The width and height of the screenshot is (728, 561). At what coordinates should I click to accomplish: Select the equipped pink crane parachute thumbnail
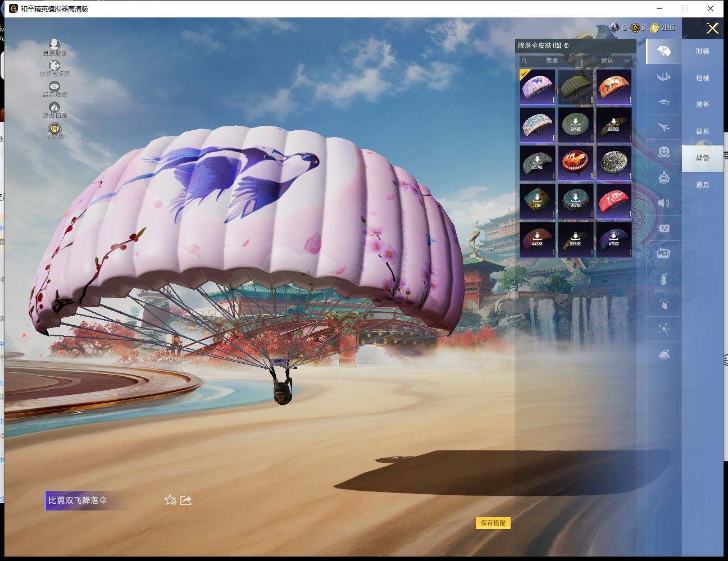click(538, 86)
